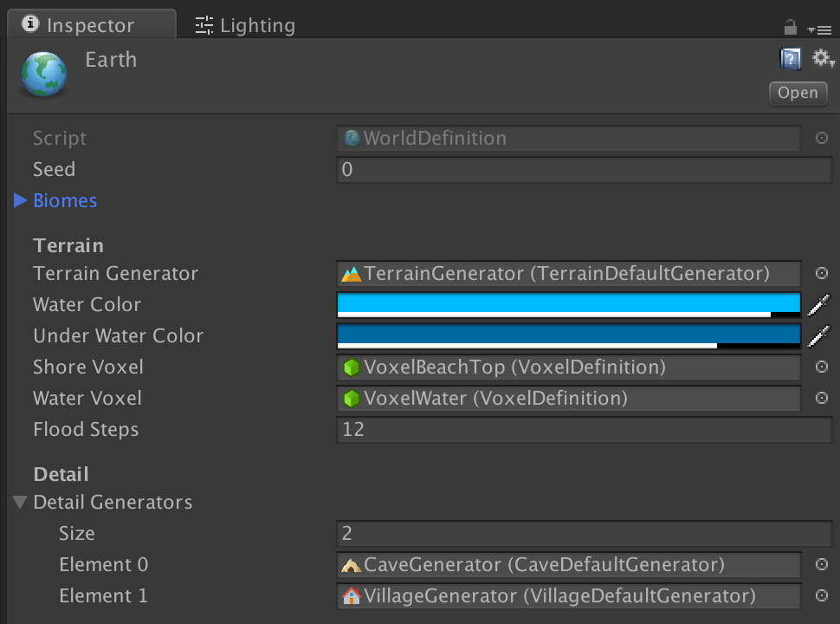Open the component settings gear menu
The height and width of the screenshot is (624, 840).
(x=821, y=58)
